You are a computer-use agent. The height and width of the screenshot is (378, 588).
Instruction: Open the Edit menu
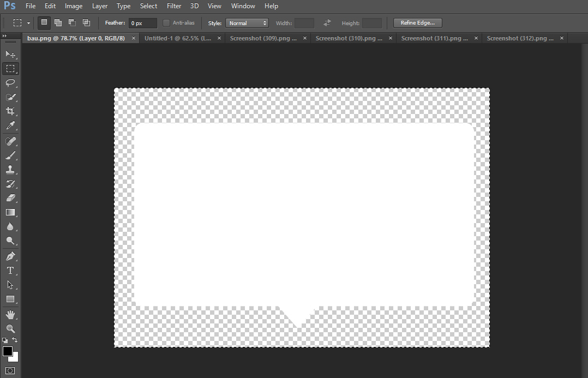50,6
